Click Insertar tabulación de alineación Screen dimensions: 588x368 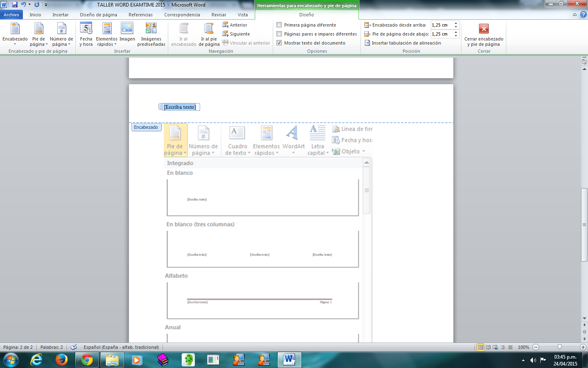click(x=403, y=43)
